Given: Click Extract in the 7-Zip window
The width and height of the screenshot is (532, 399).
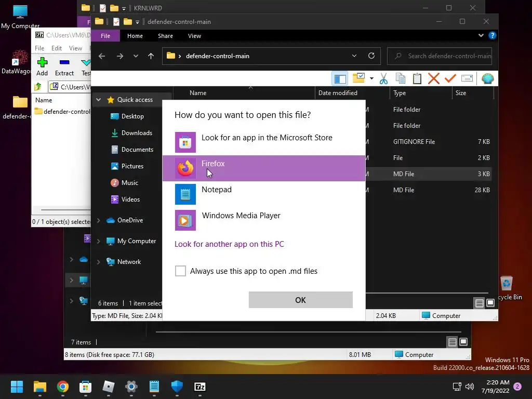Looking at the screenshot, I should [x=64, y=67].
